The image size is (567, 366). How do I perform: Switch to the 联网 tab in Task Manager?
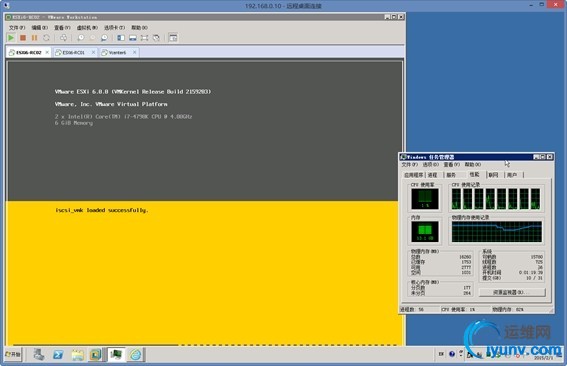[493, 175]
